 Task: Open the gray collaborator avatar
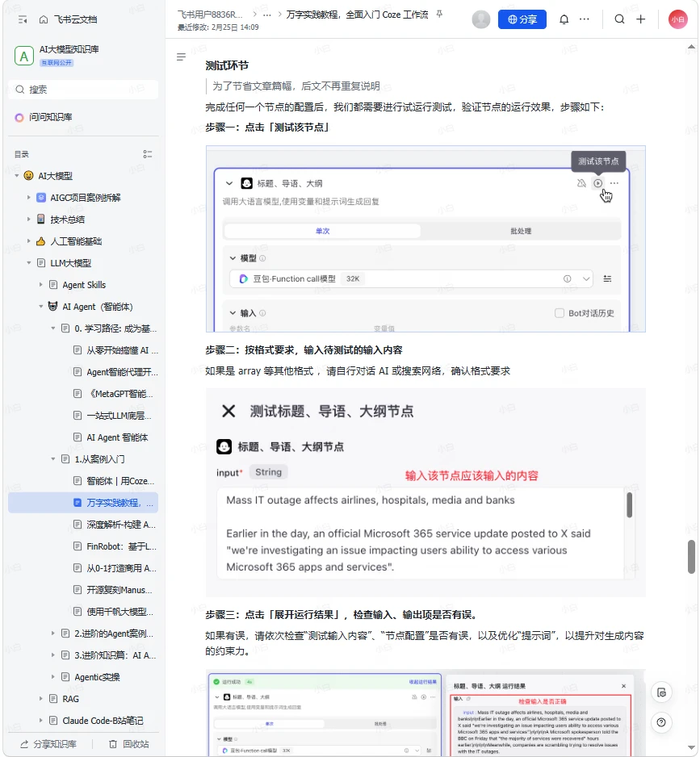(x=480, y=19)
